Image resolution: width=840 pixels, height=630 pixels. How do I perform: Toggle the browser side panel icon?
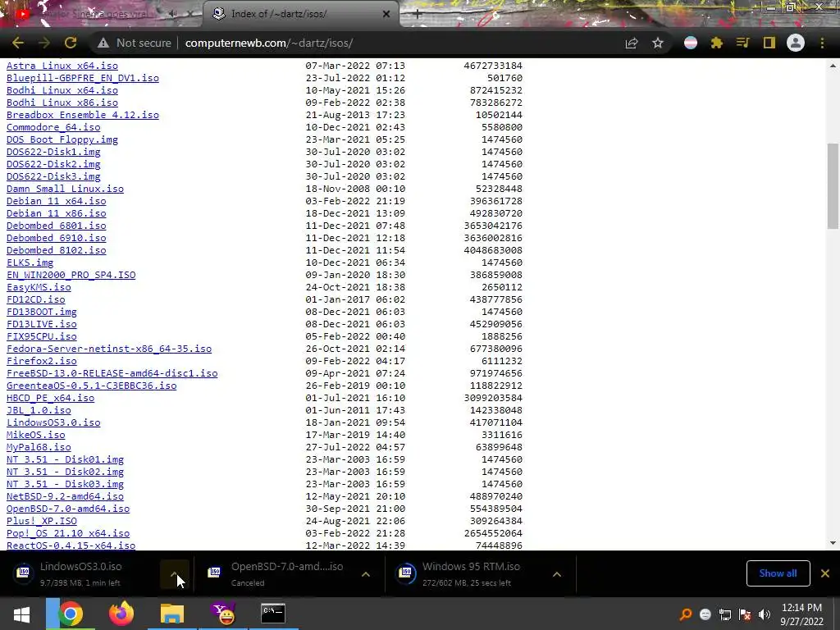coord(769,43)
